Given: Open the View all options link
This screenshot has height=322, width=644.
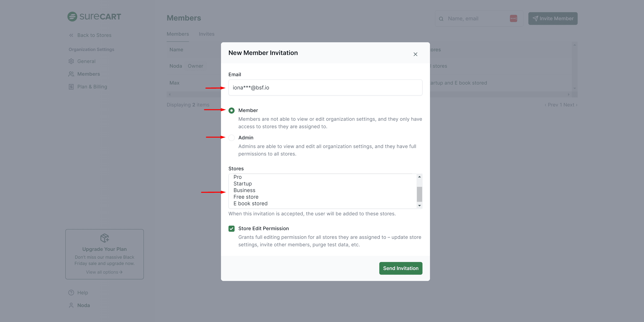Looking at the screenshot, I should [104, 272].
